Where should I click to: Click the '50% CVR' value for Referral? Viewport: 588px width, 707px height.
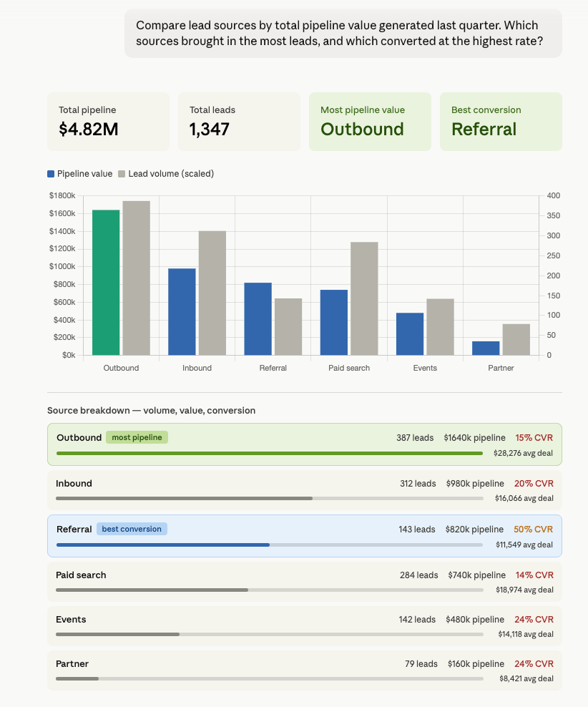(533, 530)
